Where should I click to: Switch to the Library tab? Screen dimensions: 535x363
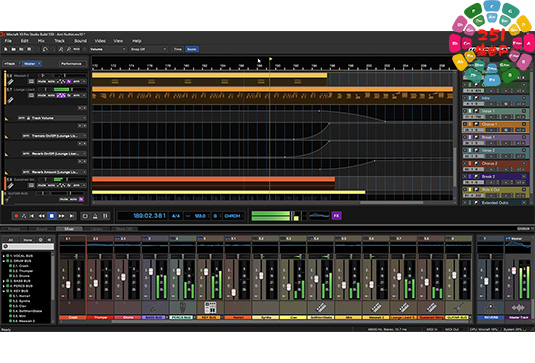tap(96, 229)
